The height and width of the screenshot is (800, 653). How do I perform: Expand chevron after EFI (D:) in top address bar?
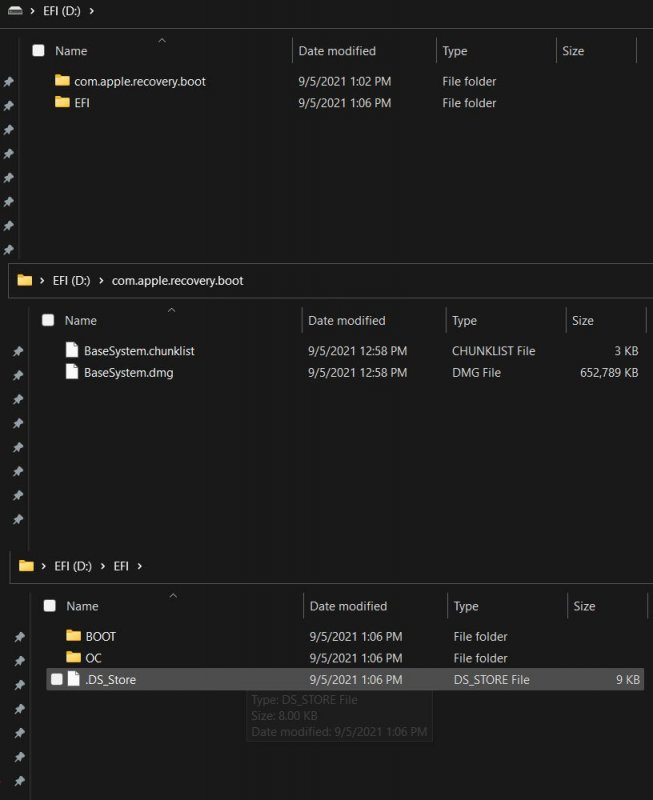pos(91,10)
